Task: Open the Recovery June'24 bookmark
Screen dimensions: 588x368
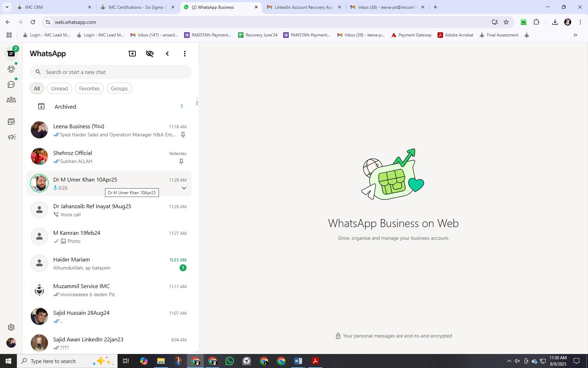Action: click(258, 35)
